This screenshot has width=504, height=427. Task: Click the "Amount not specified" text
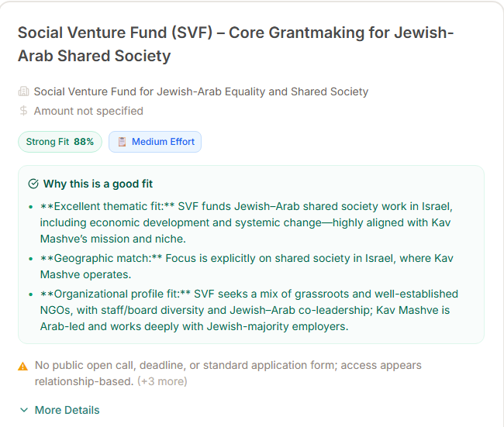click(88, 111)
